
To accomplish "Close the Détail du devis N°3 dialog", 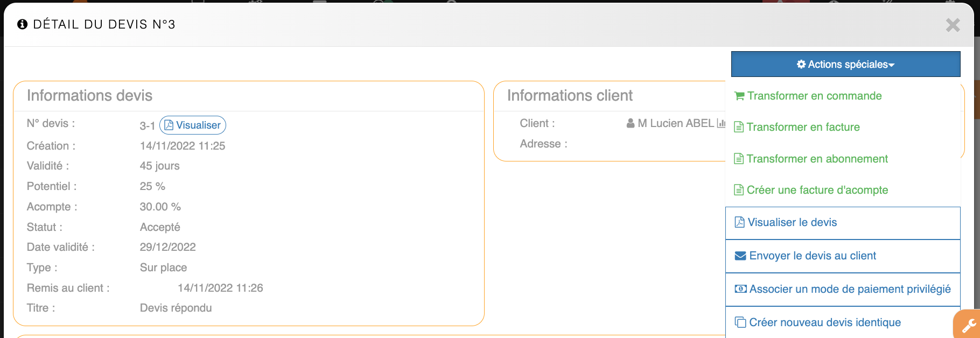I will click(x=953, y=25).
